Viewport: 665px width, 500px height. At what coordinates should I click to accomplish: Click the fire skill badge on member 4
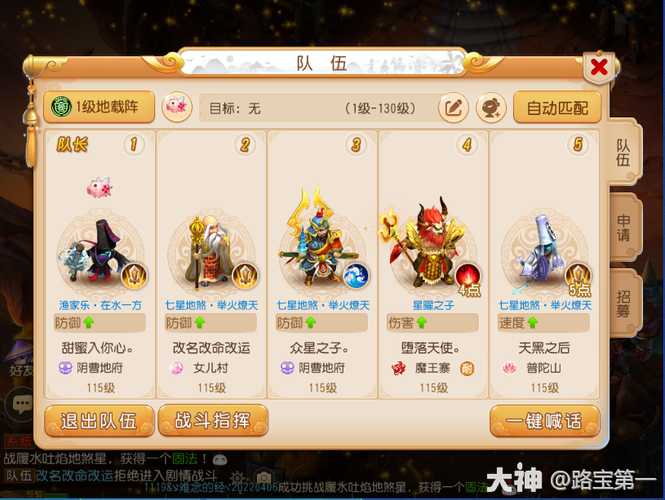pyautogui.click(x=468, y=276)
